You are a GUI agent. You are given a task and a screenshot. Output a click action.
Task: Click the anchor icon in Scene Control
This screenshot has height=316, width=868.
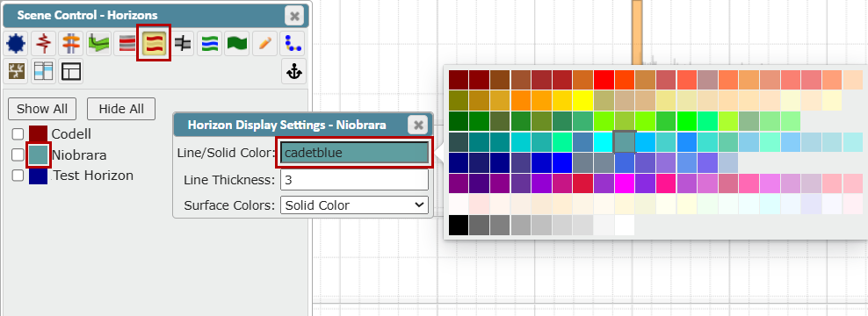(293, 71)
